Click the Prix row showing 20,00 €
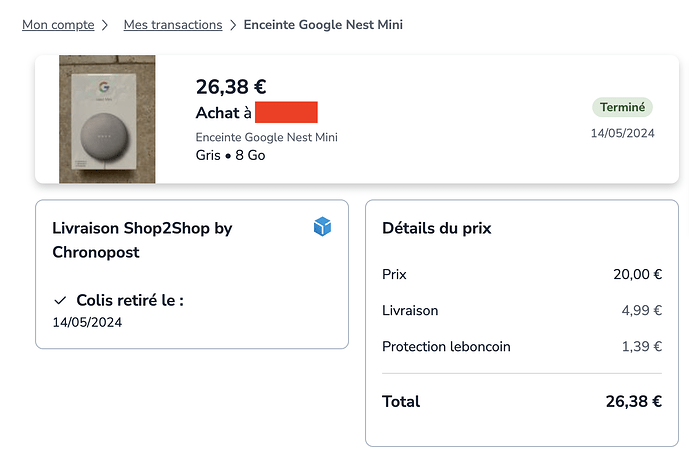 (522, 274)
